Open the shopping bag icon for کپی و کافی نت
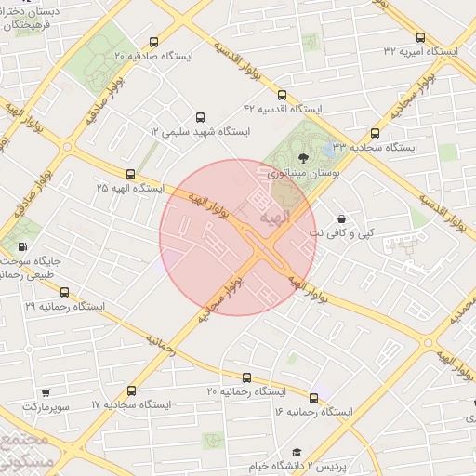476x476 pixels. click(x=341, y=219)
